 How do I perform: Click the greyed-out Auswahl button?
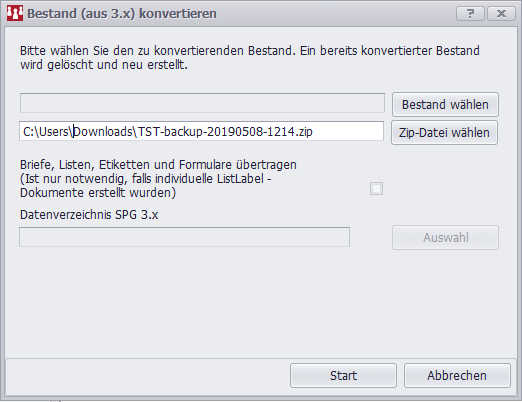coord(445,238)
